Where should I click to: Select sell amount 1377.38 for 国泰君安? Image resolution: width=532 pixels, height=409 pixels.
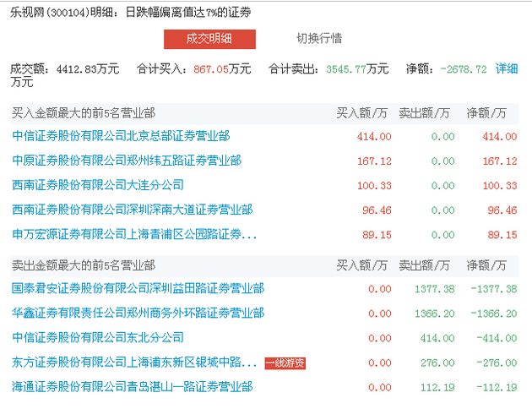(x=435, y=289)
